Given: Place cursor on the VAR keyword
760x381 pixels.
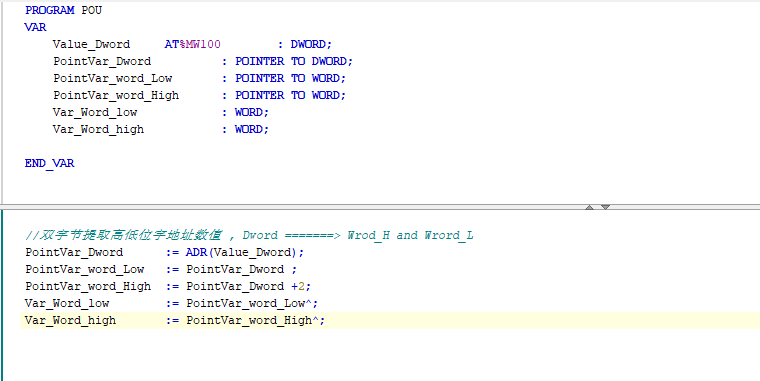Looking at the screenshot, I should (35, 27).
